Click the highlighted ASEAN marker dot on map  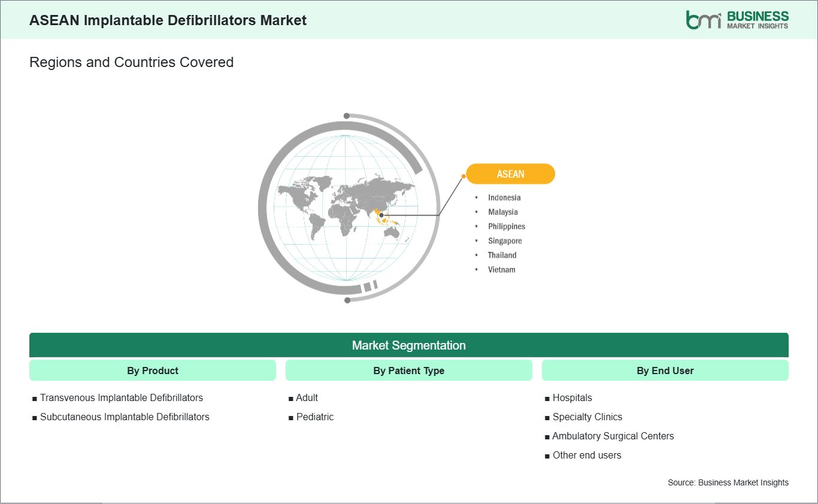pos(381,215)
